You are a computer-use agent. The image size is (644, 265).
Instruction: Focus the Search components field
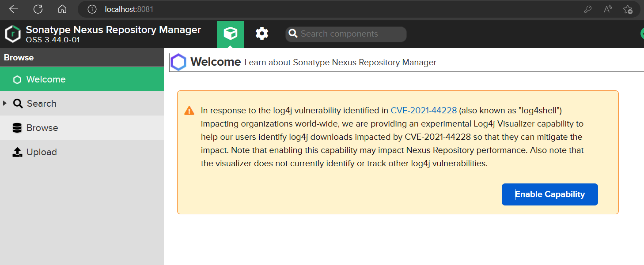[x=349, y=34]
